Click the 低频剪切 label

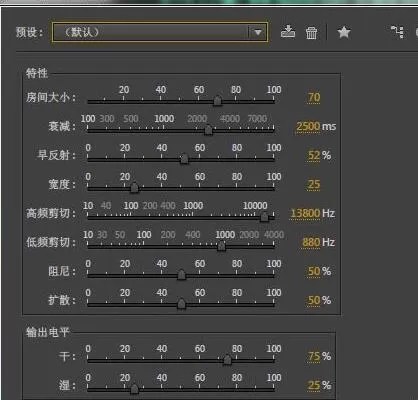51,242
